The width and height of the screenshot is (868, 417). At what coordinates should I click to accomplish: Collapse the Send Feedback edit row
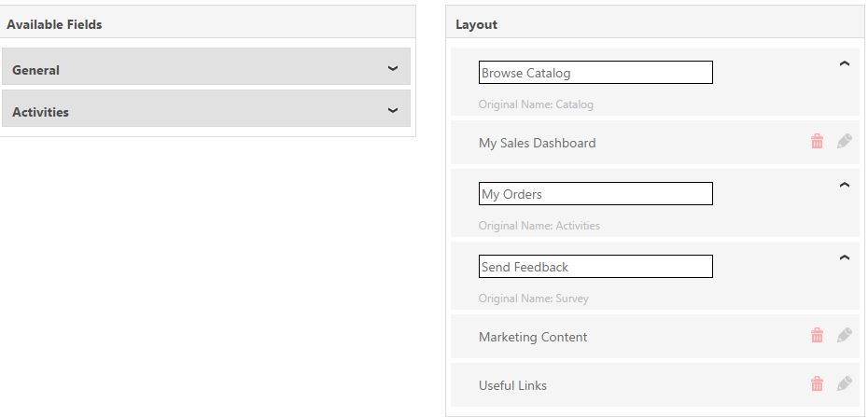click(x=844, y=257)
